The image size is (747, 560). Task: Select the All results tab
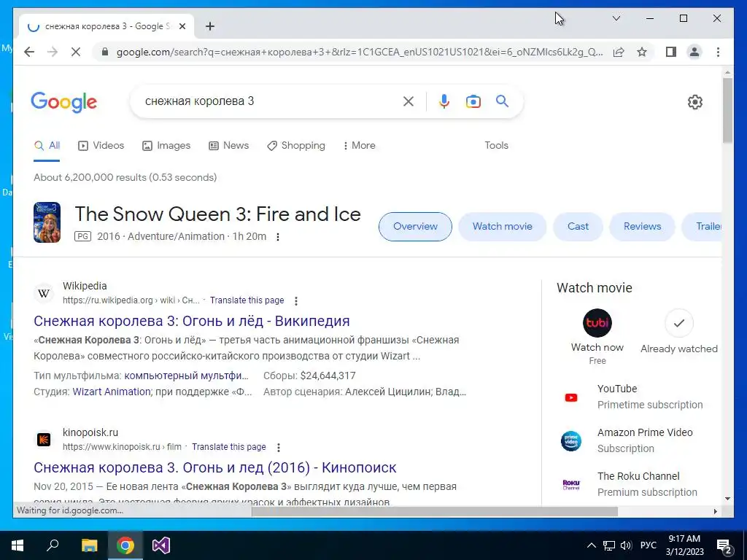(x=47, y=146)
